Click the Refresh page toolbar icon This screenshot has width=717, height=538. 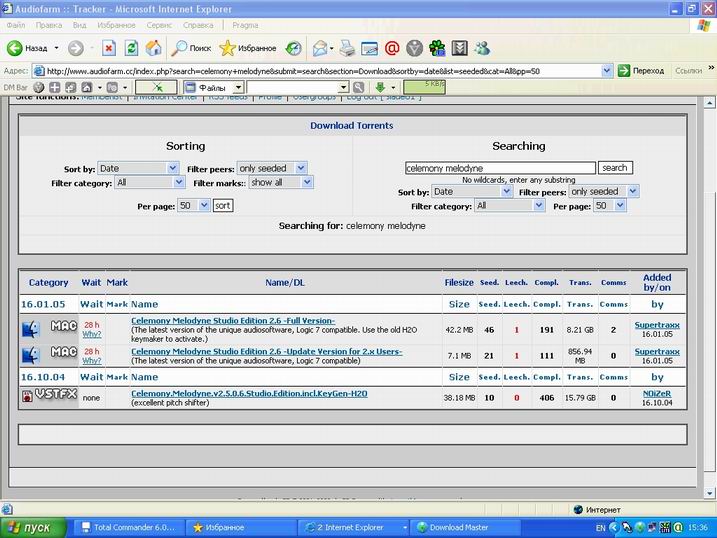(130, 48)
